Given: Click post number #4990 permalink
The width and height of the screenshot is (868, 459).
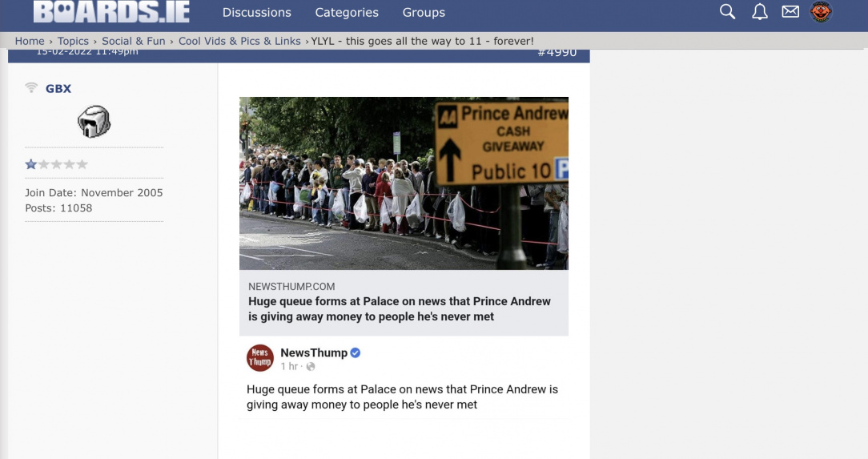Looking at the screenshot, I should pos(557,53).
